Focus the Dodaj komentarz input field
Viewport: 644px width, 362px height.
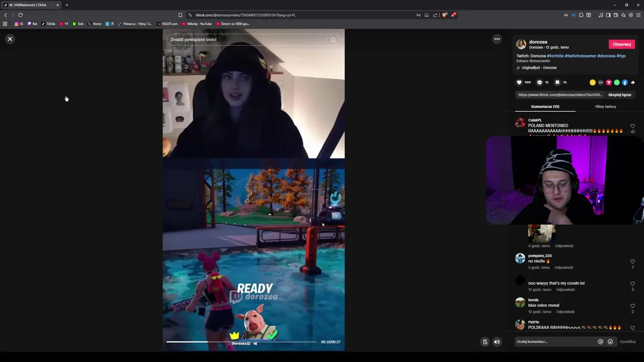tap(555, 342)
